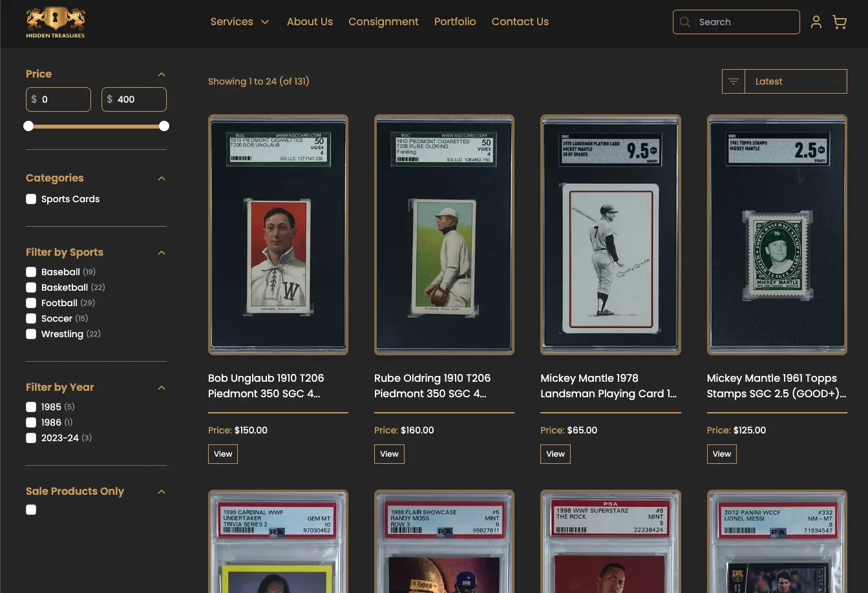
Task: Open the Bob Unglaub card image
Action: pyautogui.click(x=278, y=234)
